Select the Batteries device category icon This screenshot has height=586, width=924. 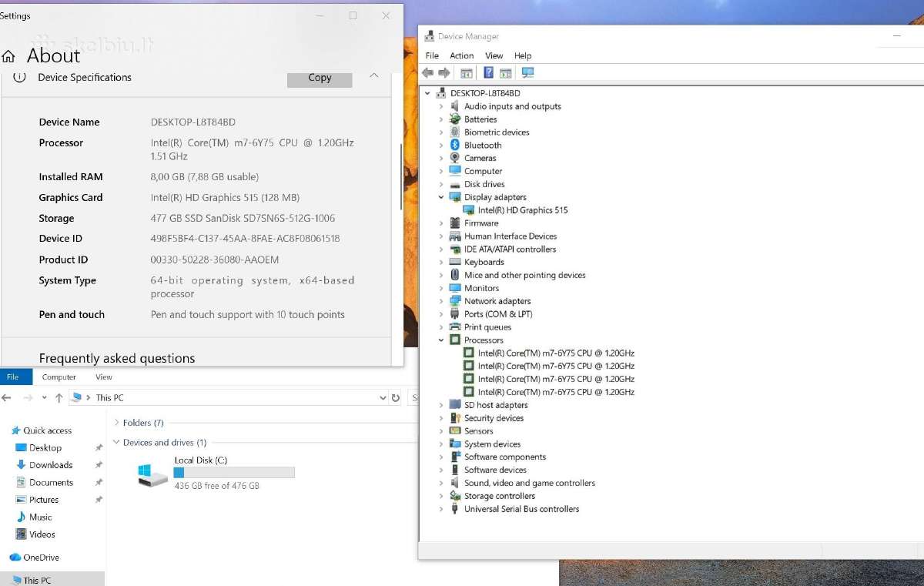click(455, 119)
